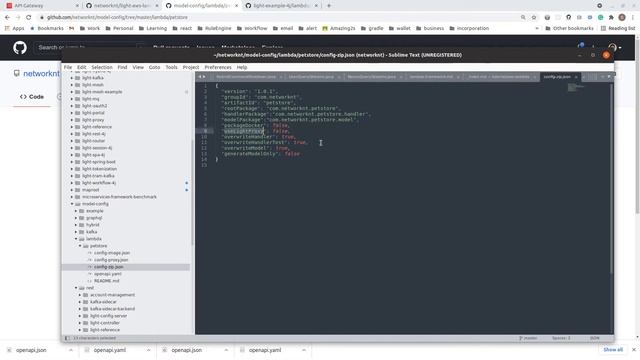Collapse the model-config folder

pyautogui.click(x=72, y=204)
